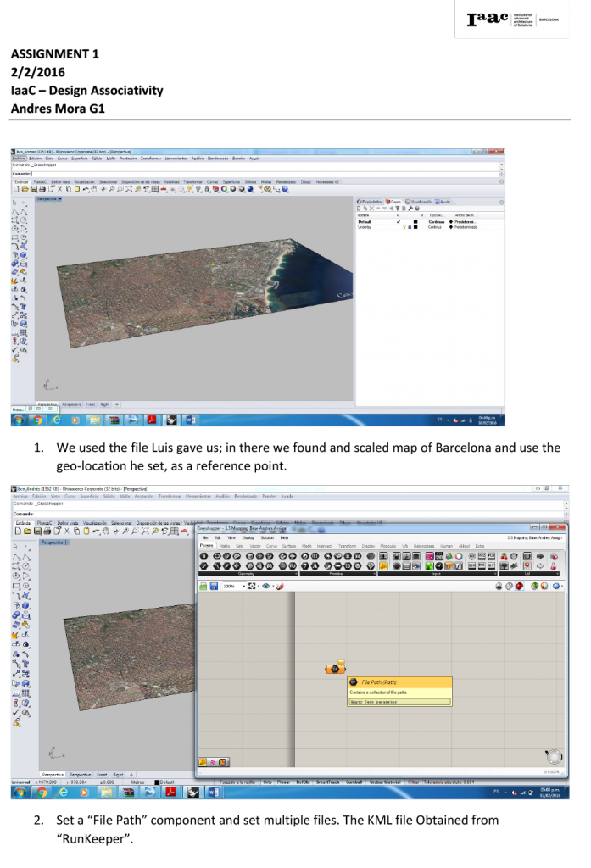Image resolution: width=591 pixels, height=868 pixels.
Task: Click the save icon in Grasshopper canvas toolbar
Action: tap(214, 586)
